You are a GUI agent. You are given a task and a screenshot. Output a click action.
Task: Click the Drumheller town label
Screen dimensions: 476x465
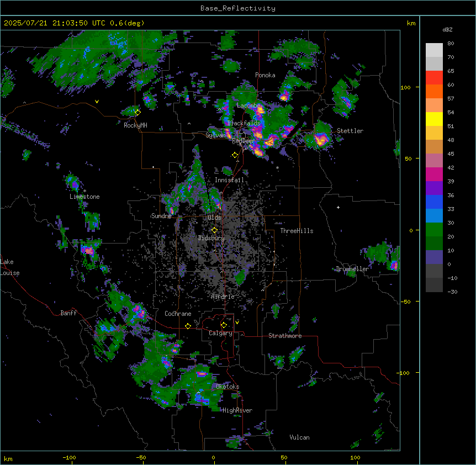[x=352, y=268]
